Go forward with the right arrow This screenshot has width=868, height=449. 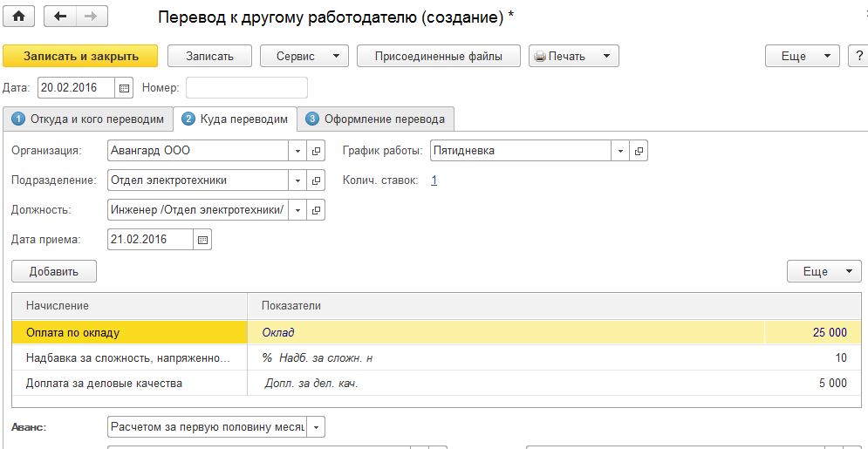[91, 16]
